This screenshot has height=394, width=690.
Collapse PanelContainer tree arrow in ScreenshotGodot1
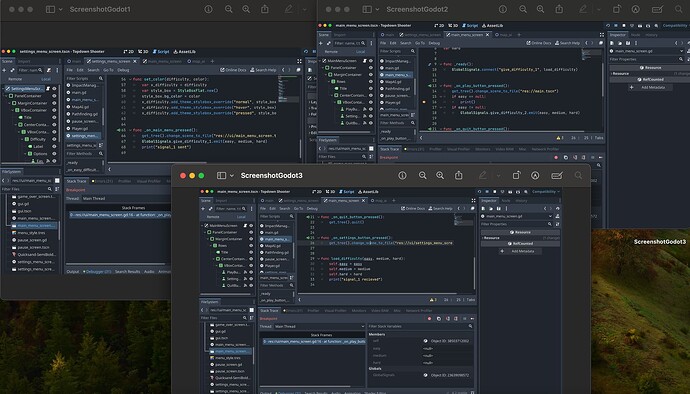coord(6,96)
